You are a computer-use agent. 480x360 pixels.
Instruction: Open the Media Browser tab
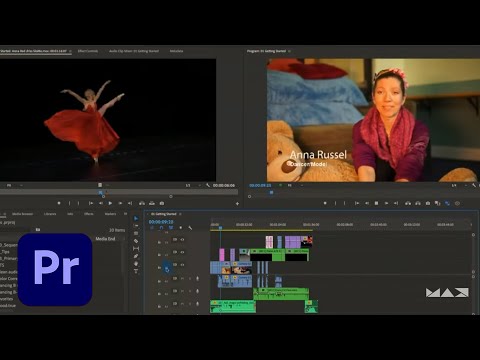(x=23, y=214)
